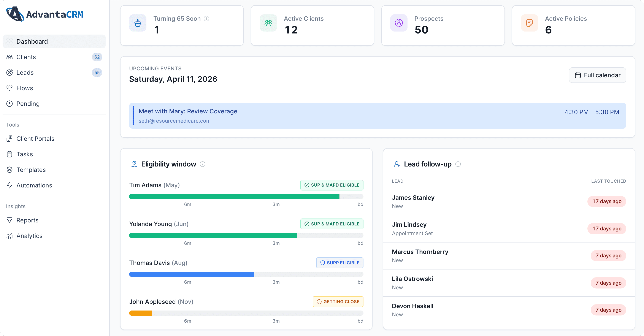Go to the Leads section
Screen dimensions: 644x336
pos(54,73)
